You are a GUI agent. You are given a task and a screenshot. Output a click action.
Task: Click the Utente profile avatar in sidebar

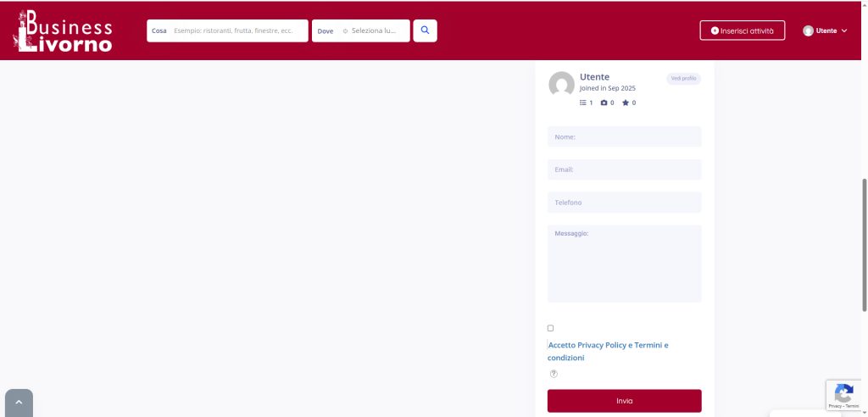pyautogui.click(x=561, y=85)
